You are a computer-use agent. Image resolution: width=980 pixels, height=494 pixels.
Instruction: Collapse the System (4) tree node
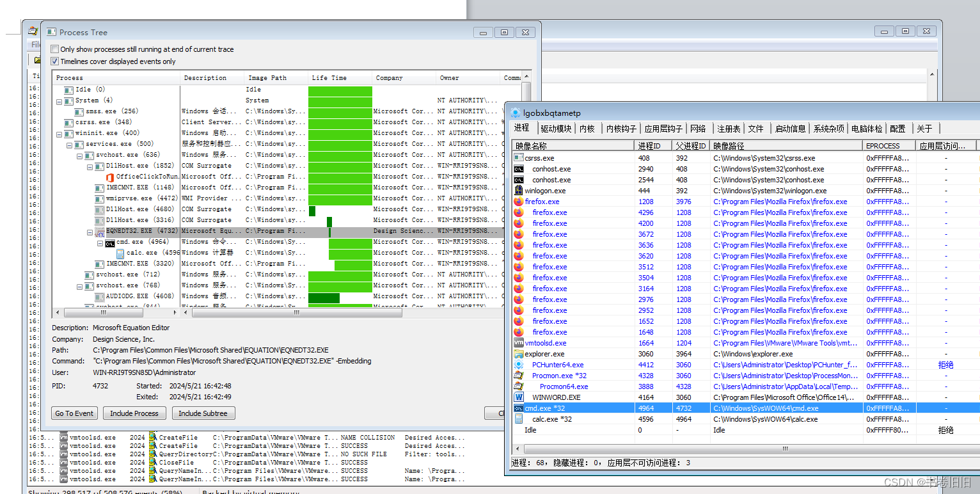(x=59, y=100)
